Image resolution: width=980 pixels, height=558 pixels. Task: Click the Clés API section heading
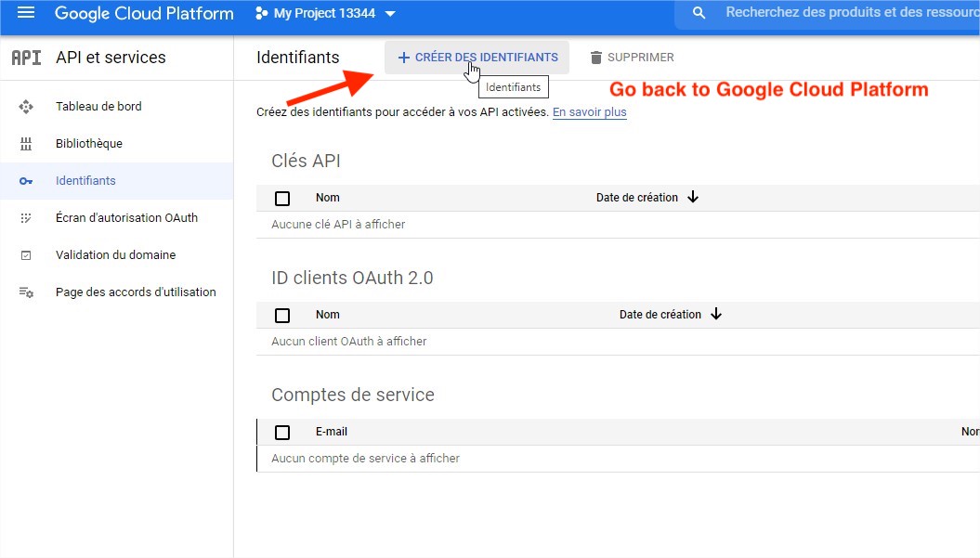(x=306, y=161)
